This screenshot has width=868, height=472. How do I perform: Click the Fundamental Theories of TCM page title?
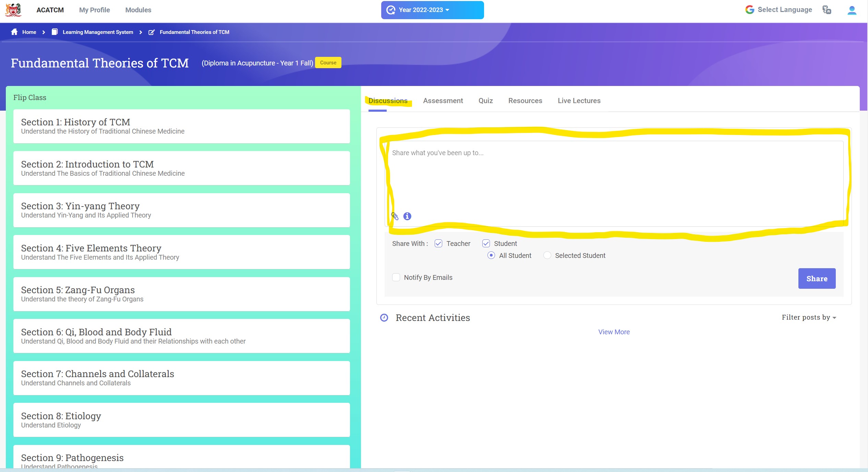100,63
